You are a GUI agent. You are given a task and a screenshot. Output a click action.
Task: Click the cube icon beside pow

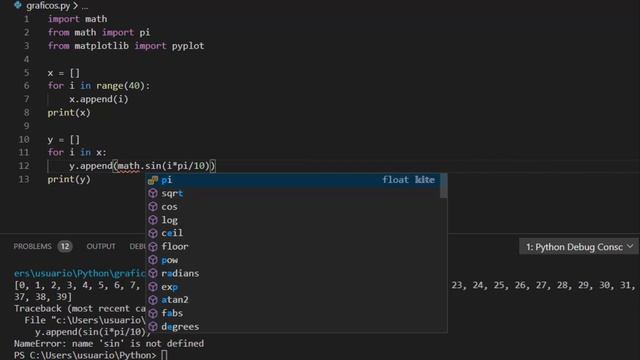tap(153, 260)
